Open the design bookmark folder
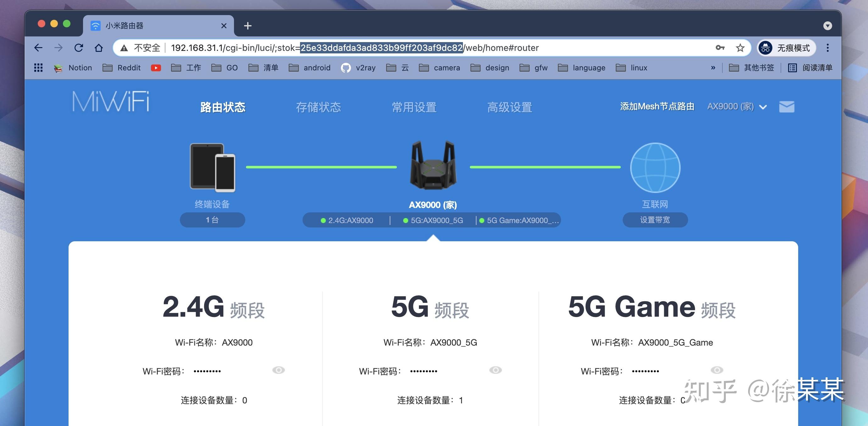The width and height of the screenshot is (868, 426). 490,68
